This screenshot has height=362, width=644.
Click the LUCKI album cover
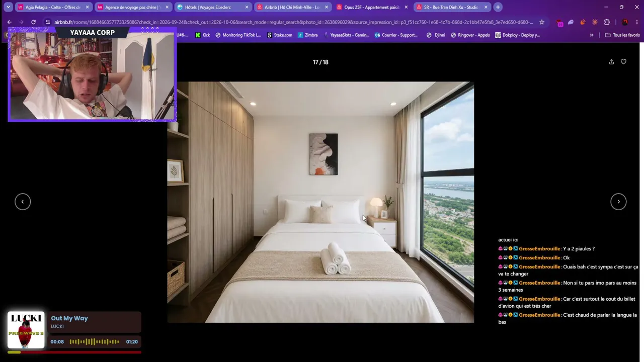[26, 330]
